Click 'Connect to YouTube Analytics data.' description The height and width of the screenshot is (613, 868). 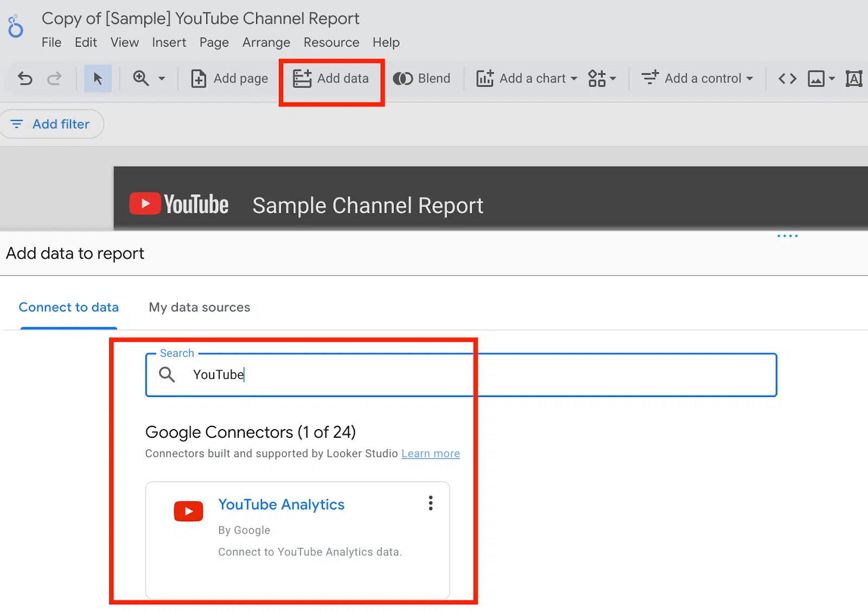tap(310, 552)
